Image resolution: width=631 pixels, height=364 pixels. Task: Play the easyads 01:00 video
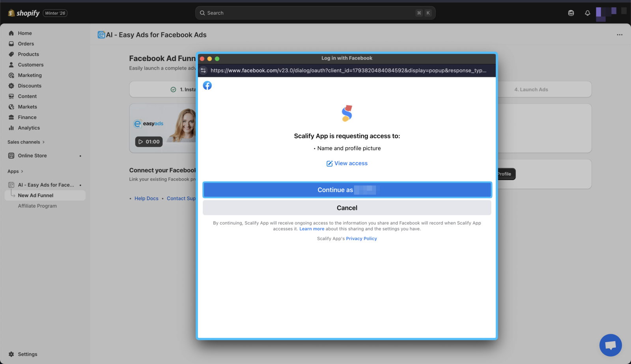click(149, 142)
